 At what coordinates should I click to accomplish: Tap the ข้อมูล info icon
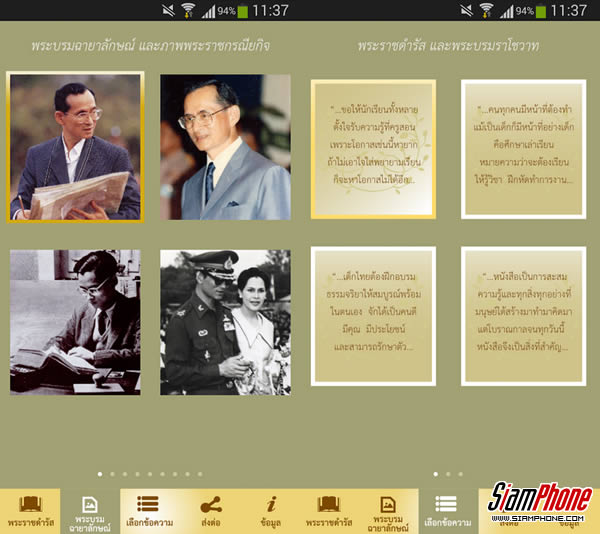[x=270, y=510]
